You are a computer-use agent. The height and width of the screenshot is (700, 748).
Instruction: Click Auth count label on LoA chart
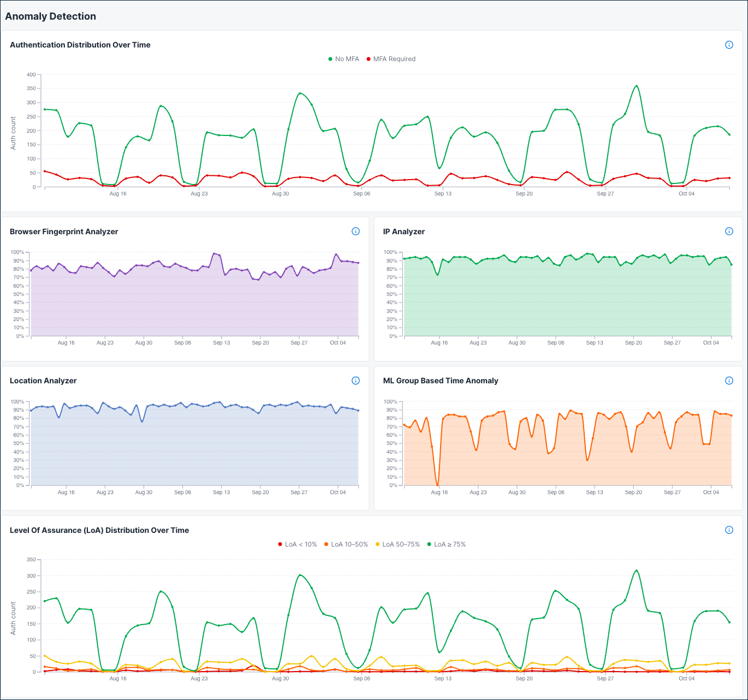click(x=14, y=618)
